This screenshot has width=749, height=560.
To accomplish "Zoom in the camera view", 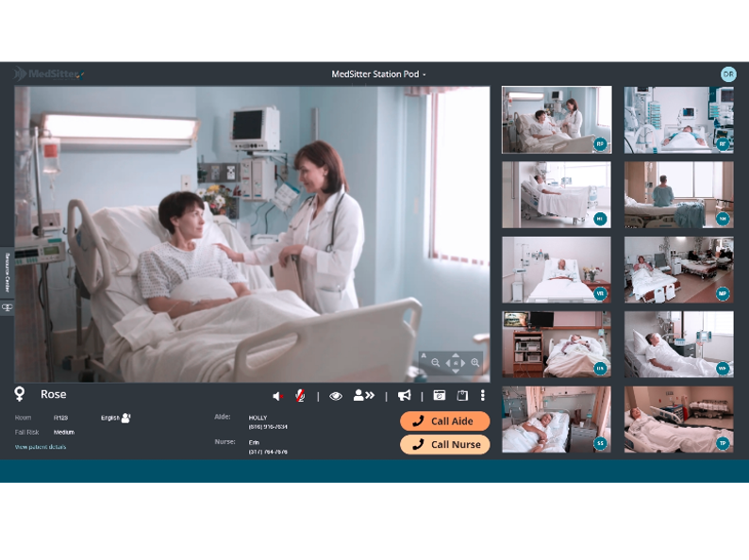I will click(475, 363).
